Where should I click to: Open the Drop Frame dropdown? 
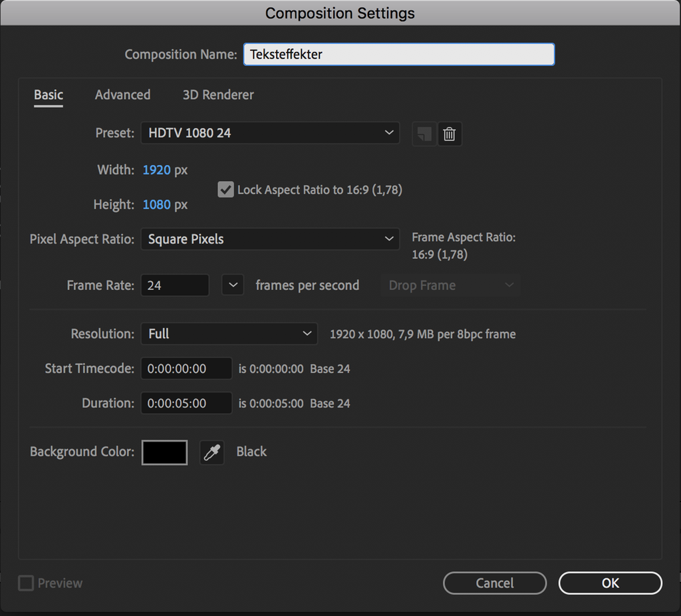tap(450, 285)
